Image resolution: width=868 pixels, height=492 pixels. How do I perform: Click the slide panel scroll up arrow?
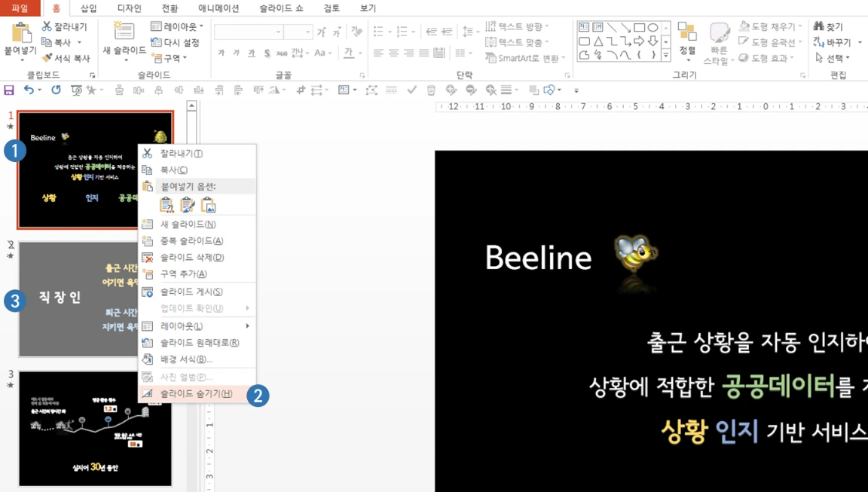coord(191,105)
